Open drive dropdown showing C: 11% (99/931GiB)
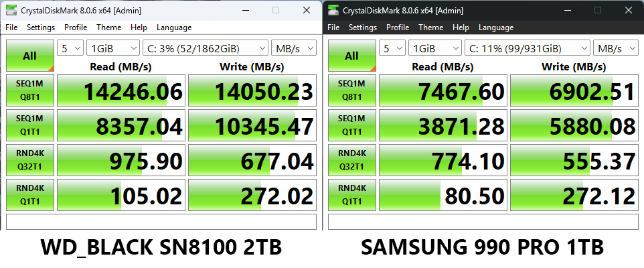The height and width of the screenshot is (268, 644). pos(528,48)
